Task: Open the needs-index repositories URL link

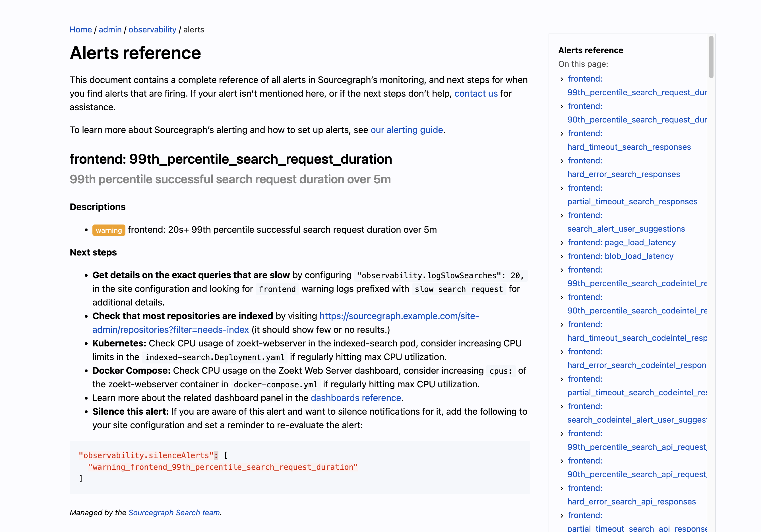Action: pos(286,323)
